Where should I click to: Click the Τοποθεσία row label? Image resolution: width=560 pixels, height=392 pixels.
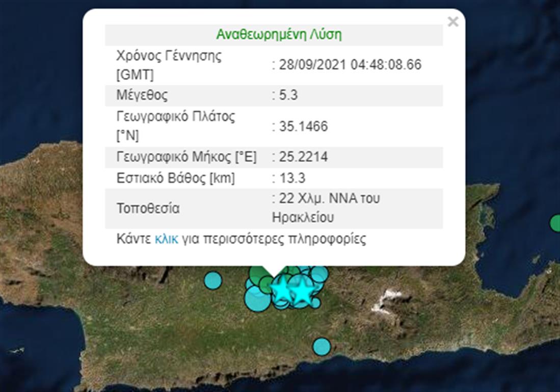[x=148, y=208]
